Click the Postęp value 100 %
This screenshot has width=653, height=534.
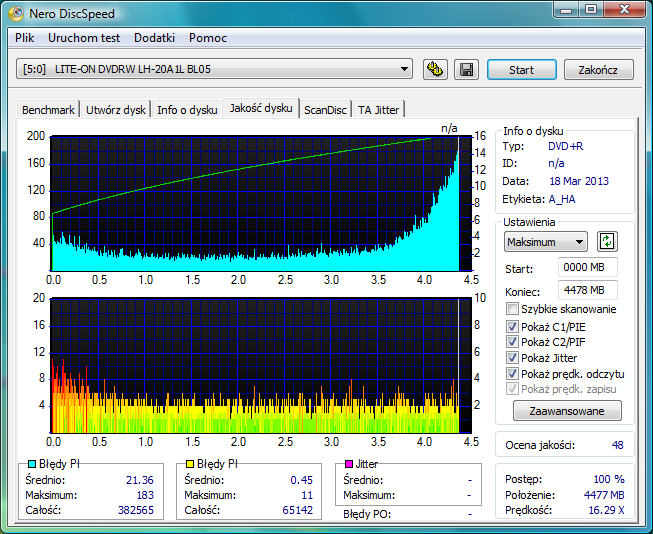(x=609, y=479)
